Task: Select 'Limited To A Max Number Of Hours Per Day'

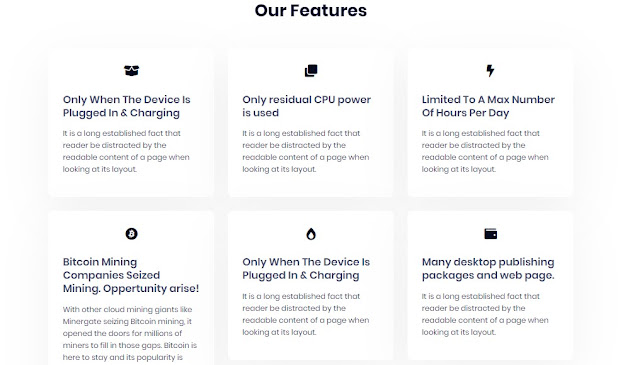Action: pyautogui.click(x=488, y=106)
